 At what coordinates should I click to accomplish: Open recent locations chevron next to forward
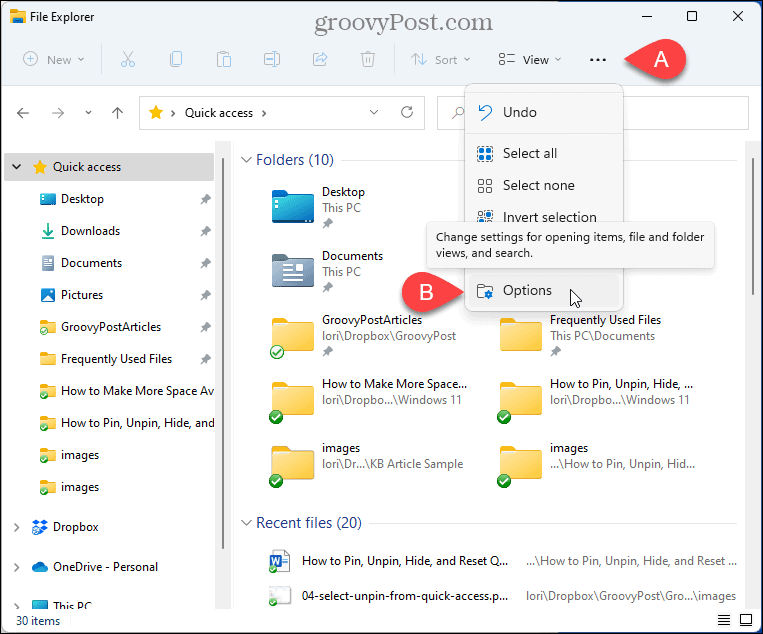(88, 113)
